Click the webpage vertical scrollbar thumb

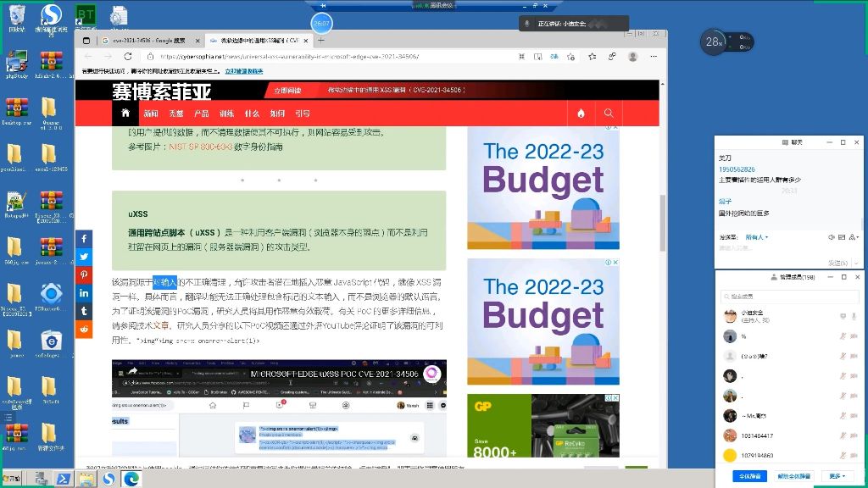click(x=662, y=223)
